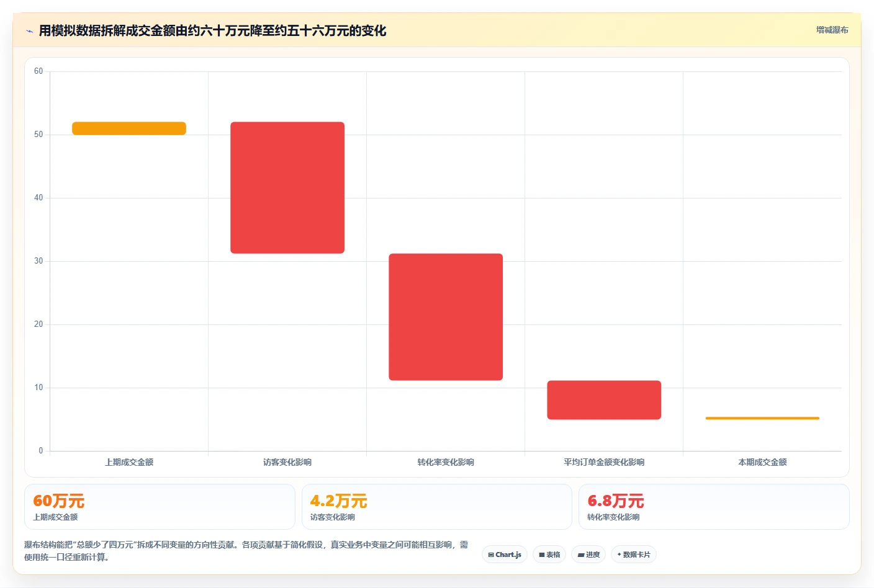The image size is (874, 588).
Task: Select the red 转化率变化影响 bar
Action: coord(446,317)
